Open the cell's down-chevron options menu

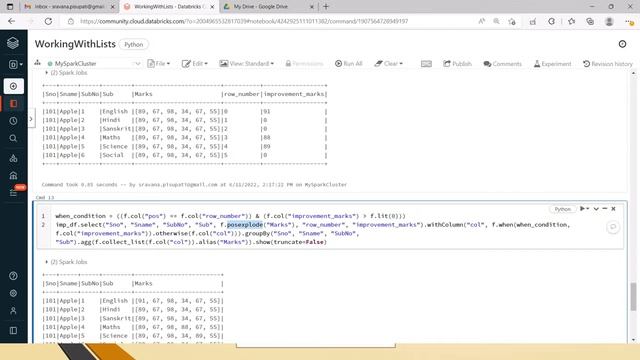tap(596, 209)
